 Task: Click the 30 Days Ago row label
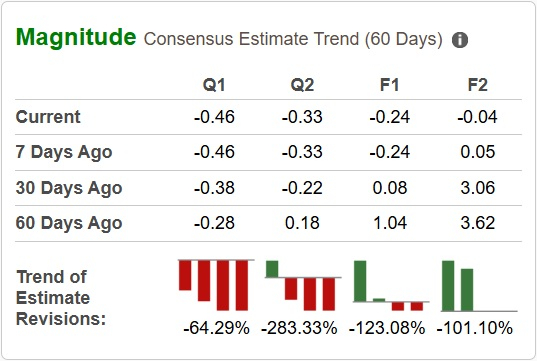coord(69,188)
